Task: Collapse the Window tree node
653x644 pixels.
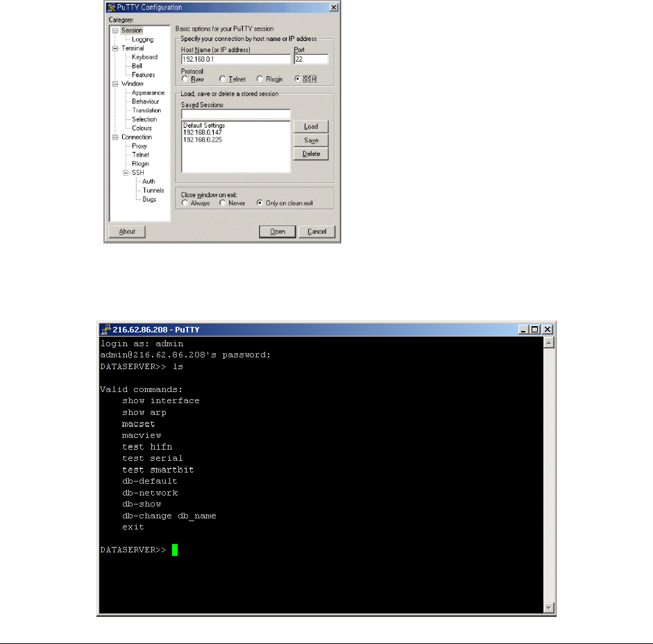Action: point(115,84)
